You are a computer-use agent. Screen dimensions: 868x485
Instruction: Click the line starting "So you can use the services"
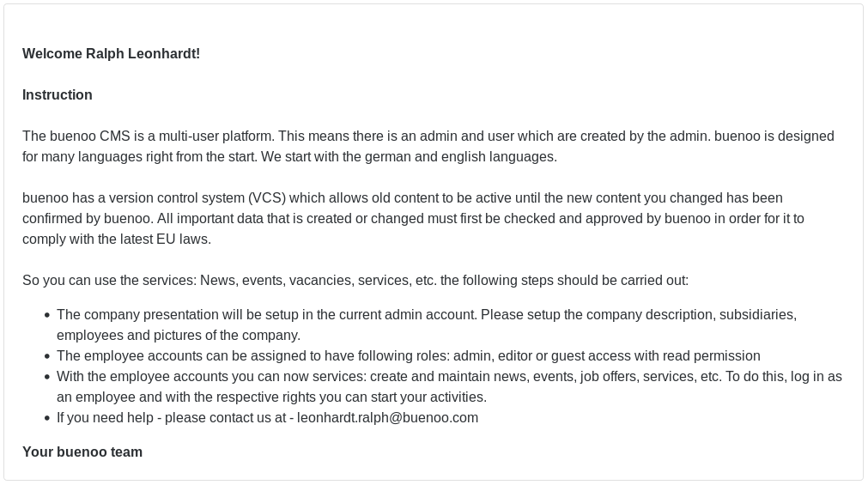tap(355, 281)
